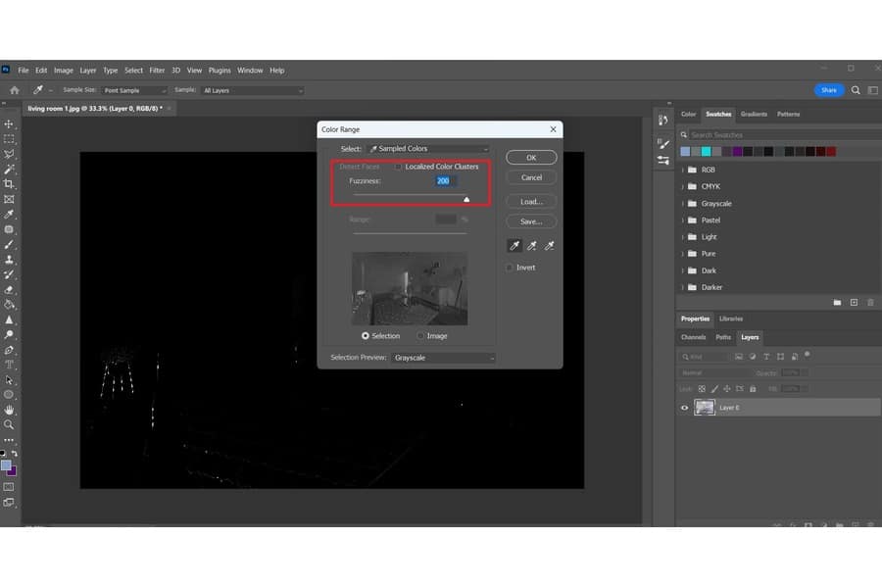The height and width of the screenshot is (588, 882).
Task: Open the edit toolbar three-dots icon
Action: click(x=9, y=440)
